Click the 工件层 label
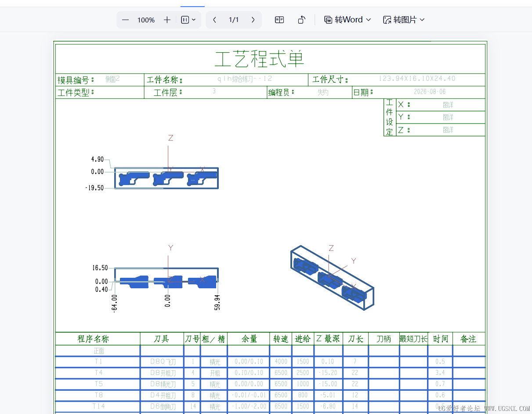The height and width of the screenshot is (414, 532). pyautogui.click(x=167, y=92)
